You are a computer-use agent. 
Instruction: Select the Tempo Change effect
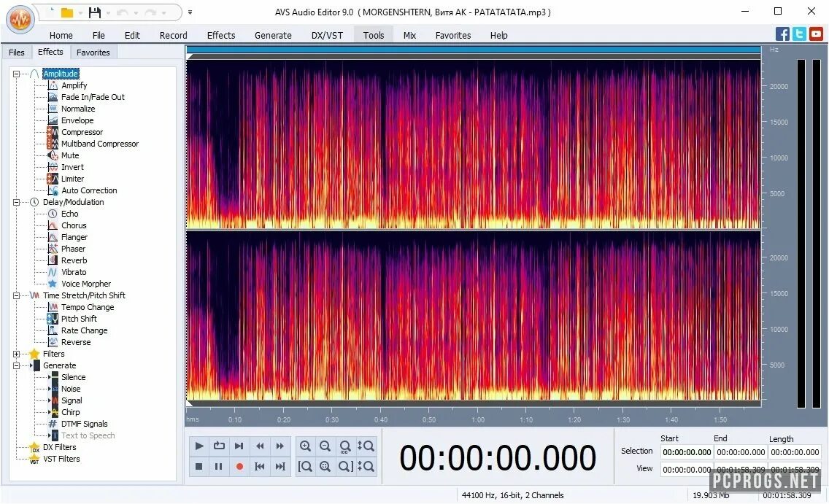88,307
